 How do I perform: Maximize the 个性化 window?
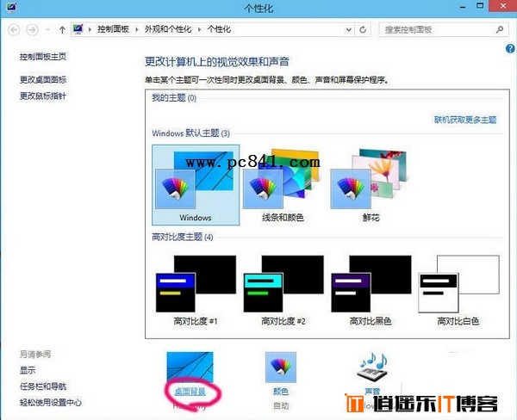click(480, 6)
